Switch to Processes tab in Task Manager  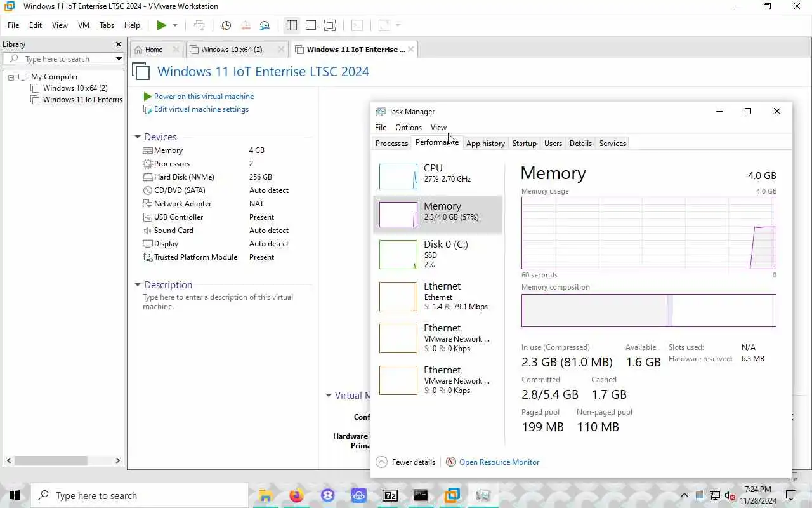point(391,144)
